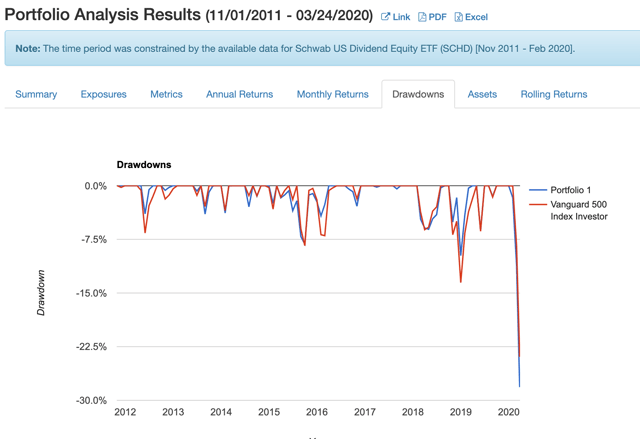The height and width of the screenshot is (439, 640).
Task: Export results via Excel link
Action: [476, 17]
